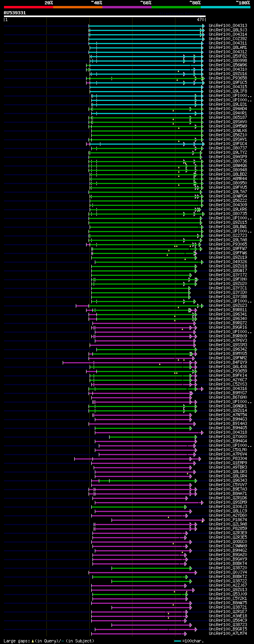Open hit UniRef100_O65187
Screen dimensions: 254x644
click(x=228, y=118)
